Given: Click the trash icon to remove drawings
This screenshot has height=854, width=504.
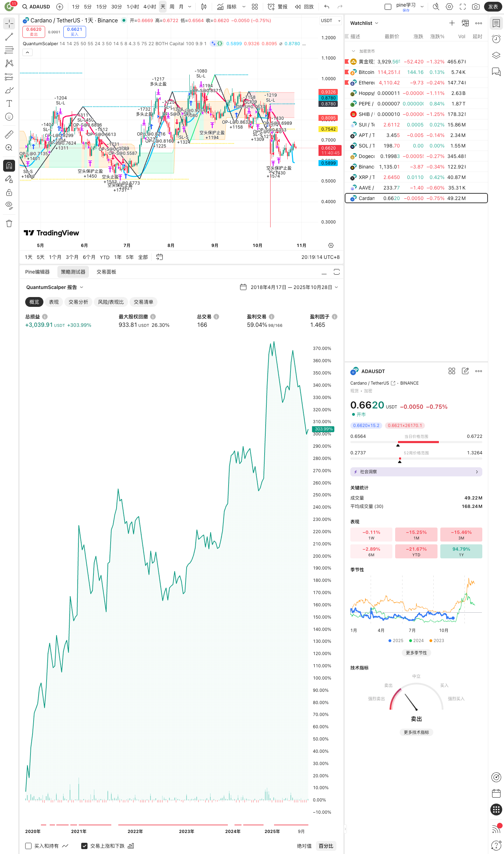Looking at the screenshot, I should coord(9,223).
